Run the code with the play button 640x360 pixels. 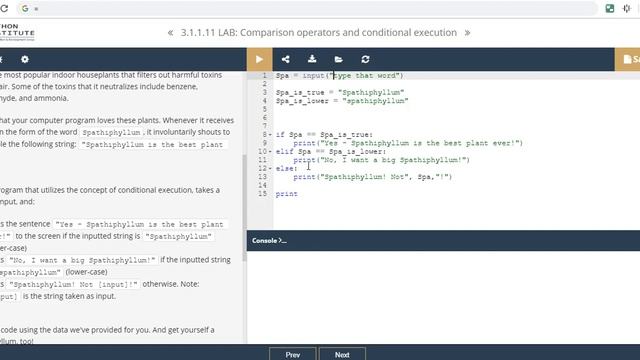point(259,59)
